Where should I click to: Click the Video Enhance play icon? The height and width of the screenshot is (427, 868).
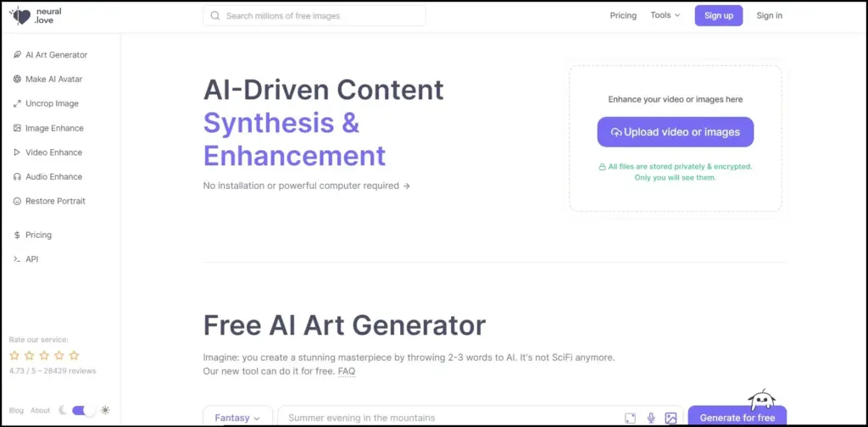[17, 152]
